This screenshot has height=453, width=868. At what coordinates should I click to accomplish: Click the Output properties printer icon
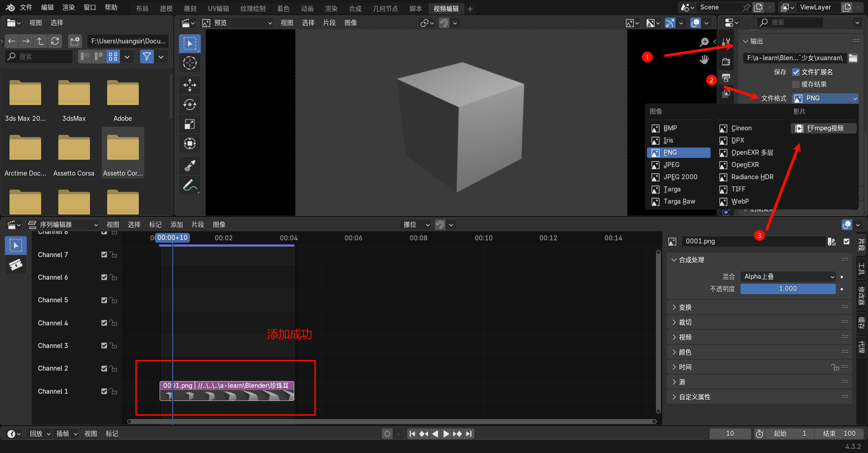click(726, 78)
